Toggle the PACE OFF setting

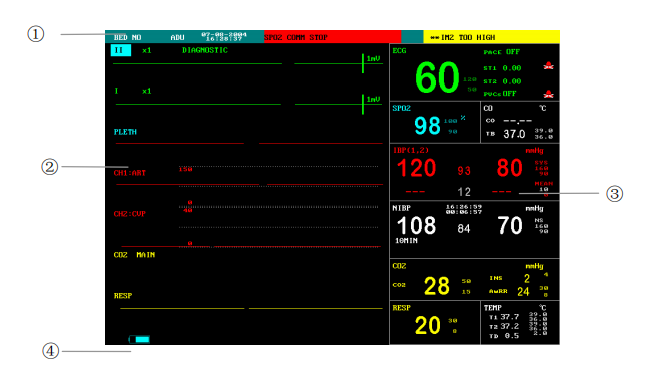click(x=501, y=52)
